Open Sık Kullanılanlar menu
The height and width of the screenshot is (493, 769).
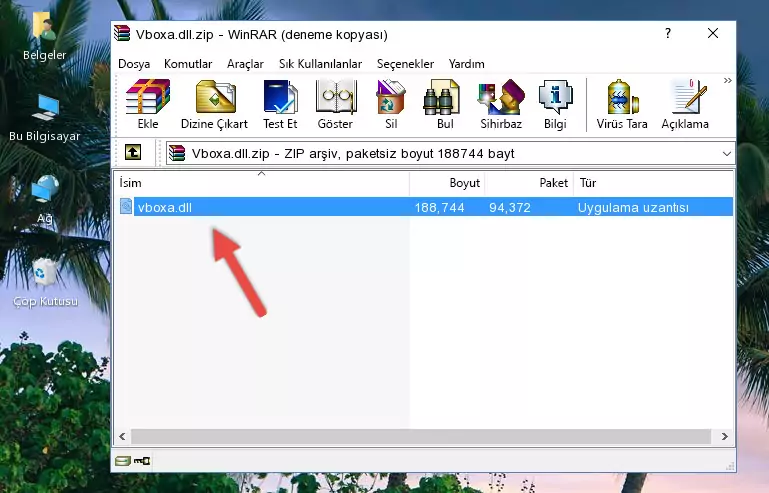320,64
